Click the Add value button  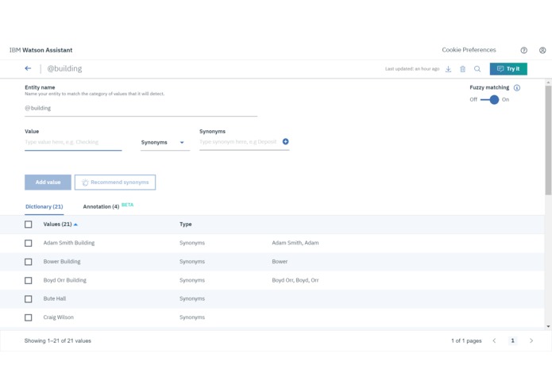[x=48, y=182]
